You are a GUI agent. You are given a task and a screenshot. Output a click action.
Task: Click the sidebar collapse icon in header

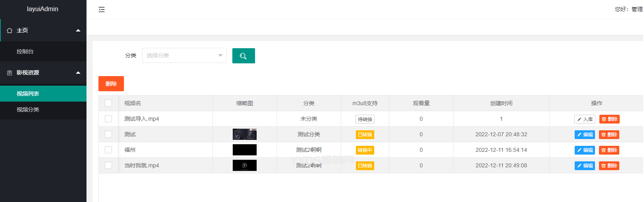click(102, 10)
